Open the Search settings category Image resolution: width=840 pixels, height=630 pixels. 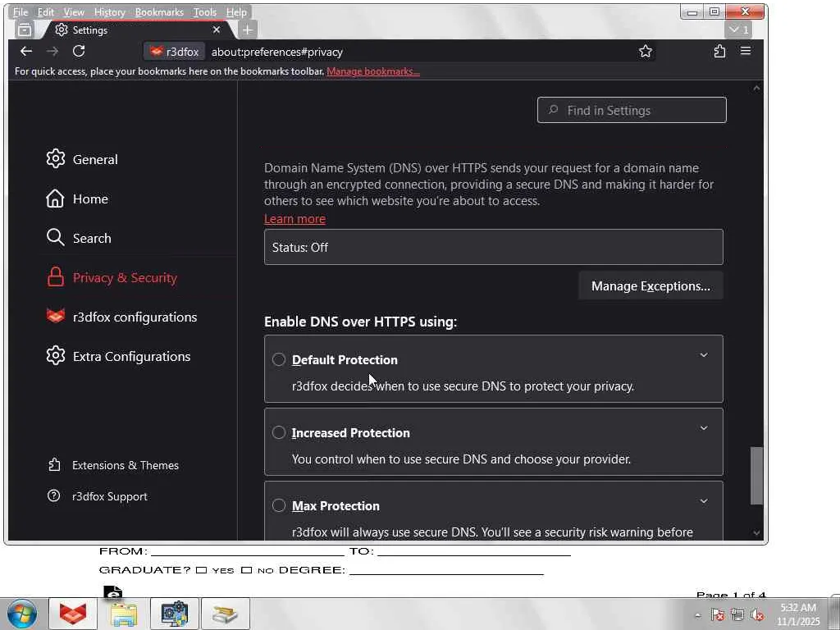coord(79,238)
